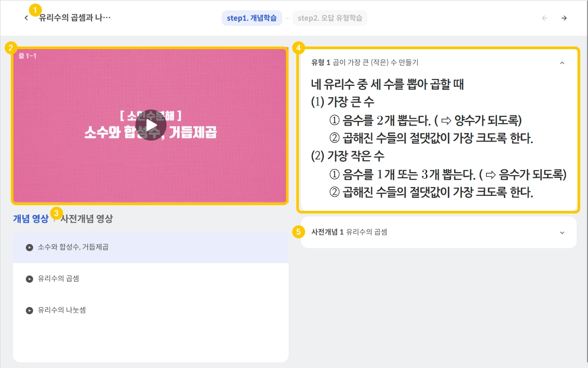Click the 유형 1 곱이 가장 큰 (작은) 수 만들기 header

[365, 62]
